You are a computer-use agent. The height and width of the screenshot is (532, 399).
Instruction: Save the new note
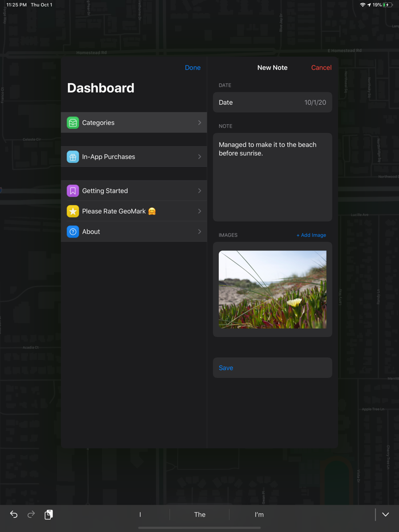[x=272, y=368]
